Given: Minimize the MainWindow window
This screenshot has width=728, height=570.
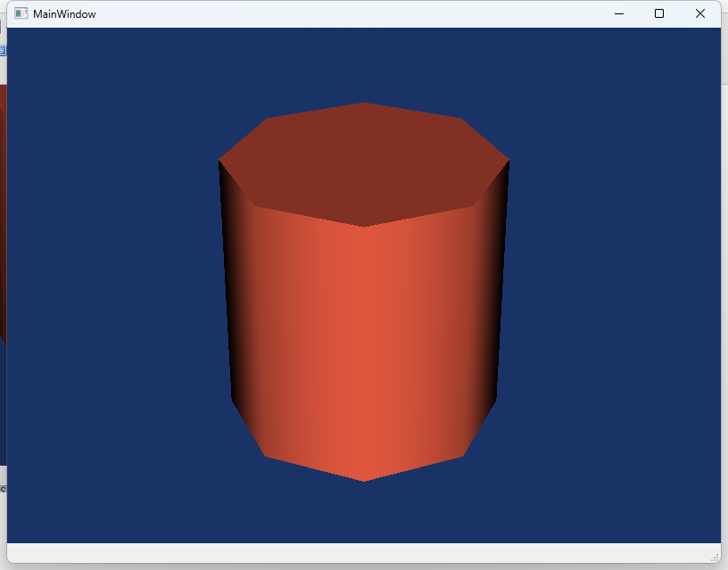Looking at the screenshot, I should tap(618, 13).
